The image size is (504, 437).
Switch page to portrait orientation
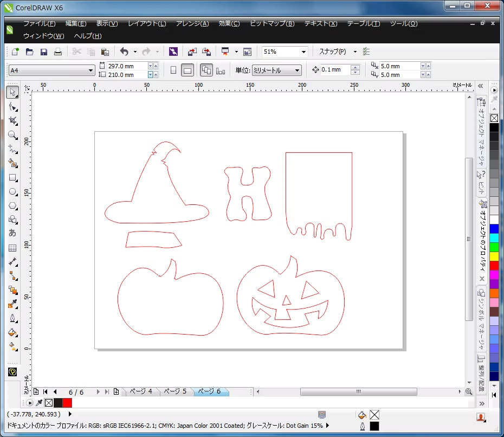pyautogui.click(x=173, y=70)
